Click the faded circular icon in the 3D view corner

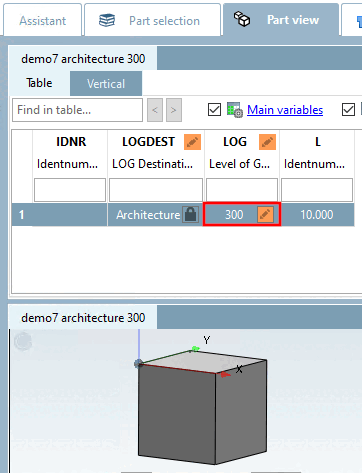[23, 341]
